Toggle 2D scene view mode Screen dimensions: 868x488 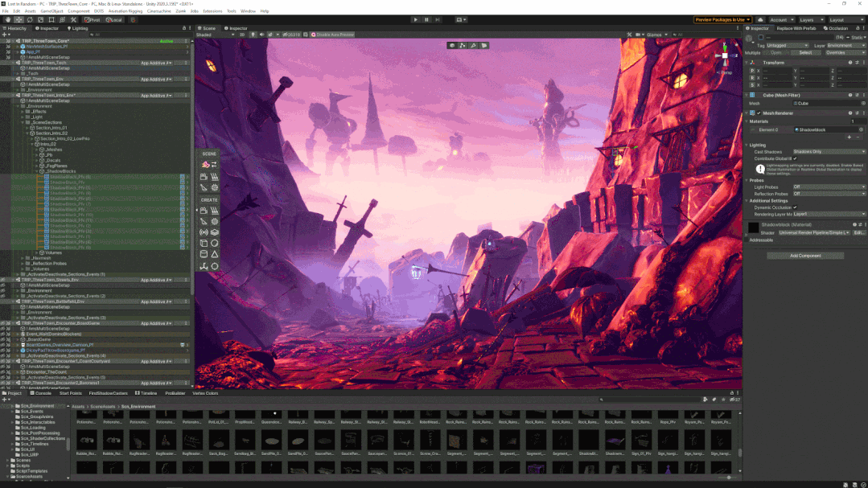[x=242, y=35]
